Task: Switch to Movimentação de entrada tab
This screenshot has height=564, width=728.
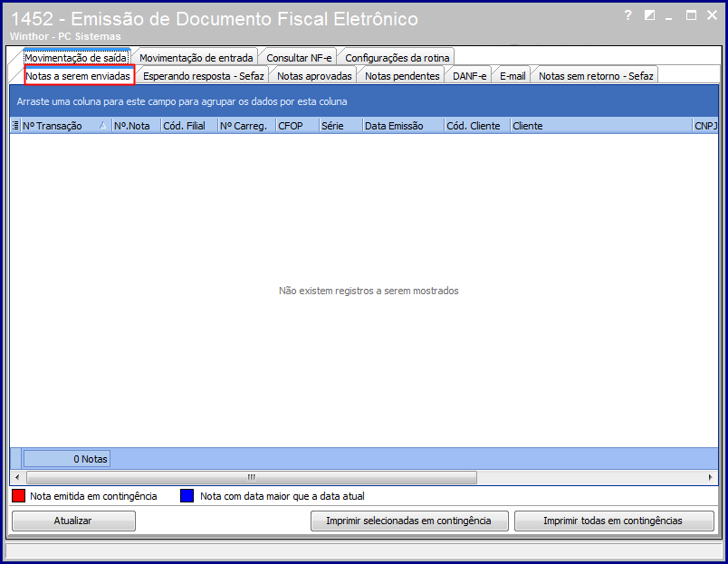Action: click(x=196, y=58)
